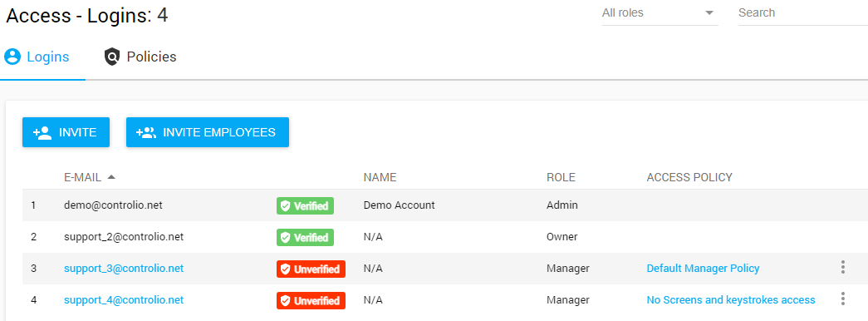Viewport: 868px width, 321px height.
Task: Click the Policies tab shield icon
Action: [112, 57]
